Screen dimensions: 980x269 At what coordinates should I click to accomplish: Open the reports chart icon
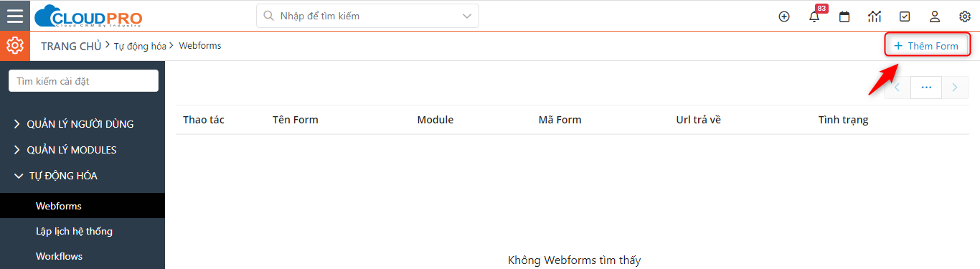(x=875, y=16)
